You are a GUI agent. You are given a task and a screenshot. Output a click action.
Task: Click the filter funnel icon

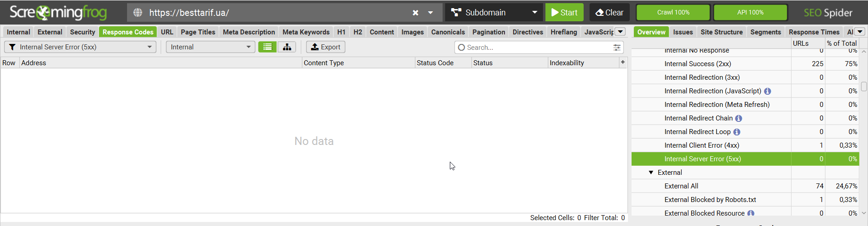click(x=12, y=47)
